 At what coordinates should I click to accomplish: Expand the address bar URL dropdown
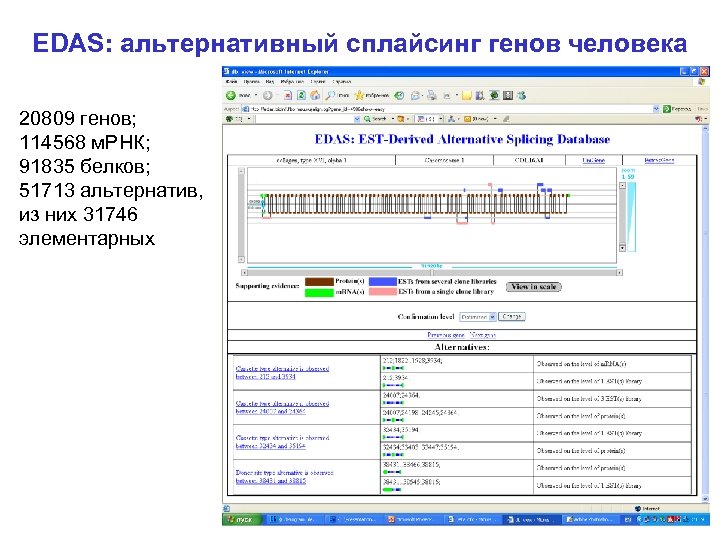pos(656,109)
